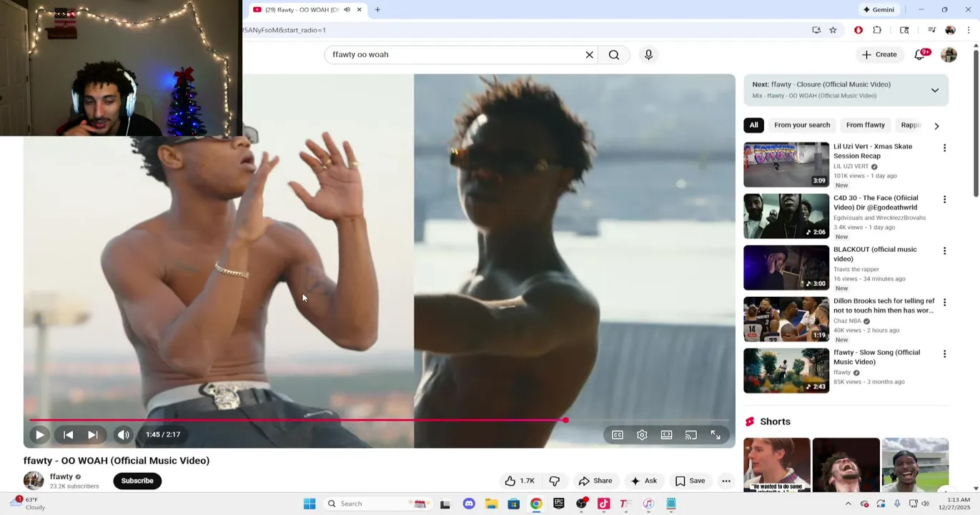Expand the Mix playlist panel
This screenshot has height=515, width=980.
click(x=935, y=90)
